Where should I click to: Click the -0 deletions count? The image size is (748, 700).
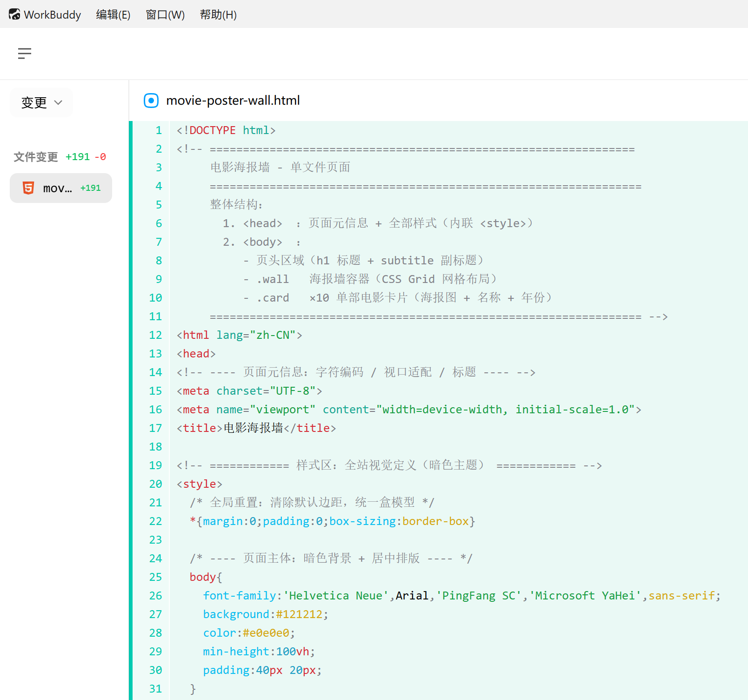100,157
